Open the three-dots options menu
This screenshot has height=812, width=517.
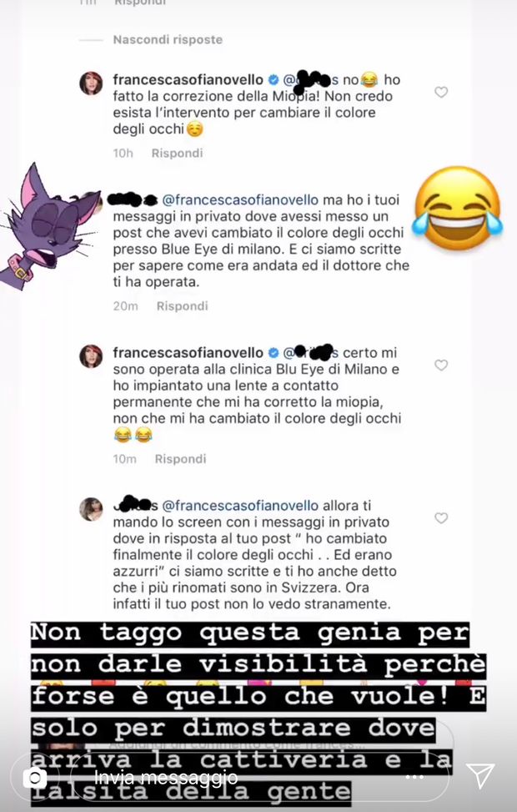[x=416, y=777]
